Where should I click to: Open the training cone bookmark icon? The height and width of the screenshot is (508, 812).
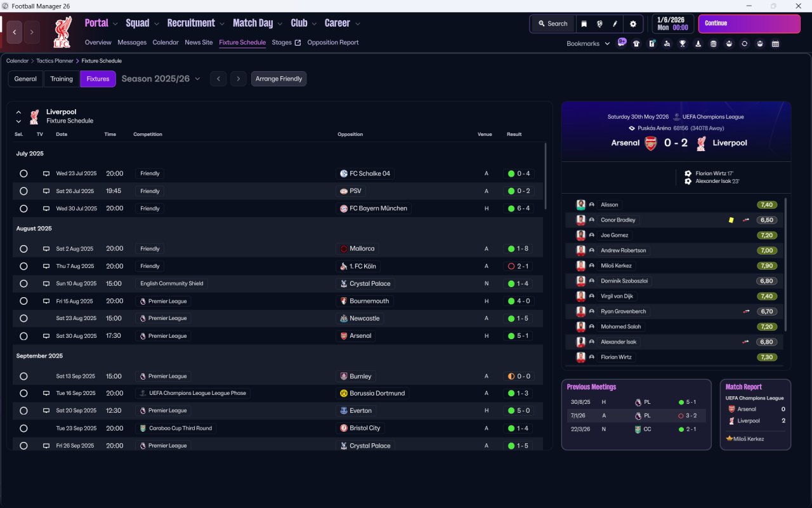698,44
